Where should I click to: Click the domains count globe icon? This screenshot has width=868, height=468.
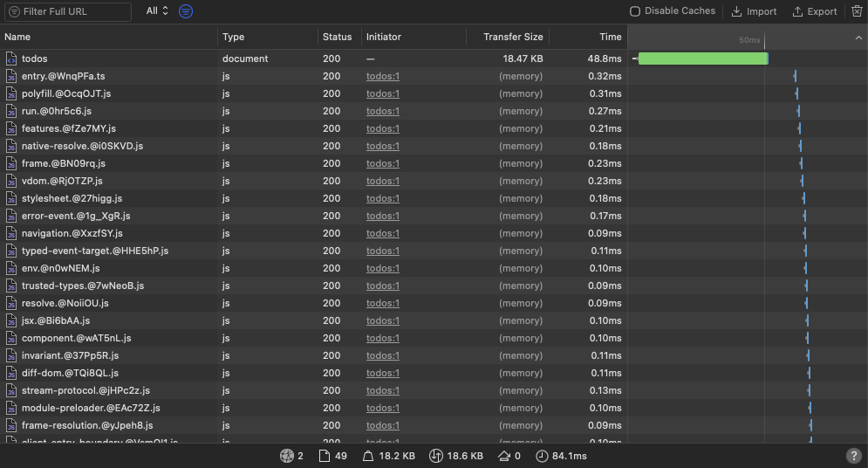[x=287, y=456]
